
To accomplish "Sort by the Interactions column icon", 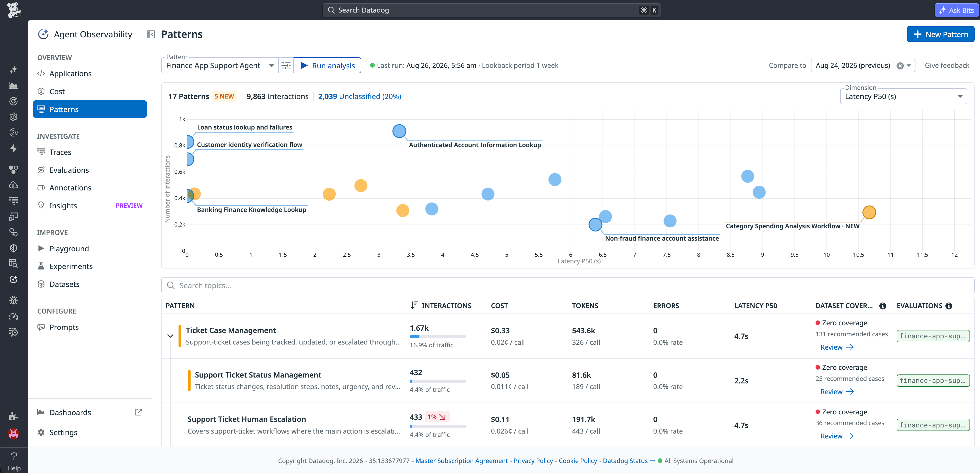I will 414,305.
